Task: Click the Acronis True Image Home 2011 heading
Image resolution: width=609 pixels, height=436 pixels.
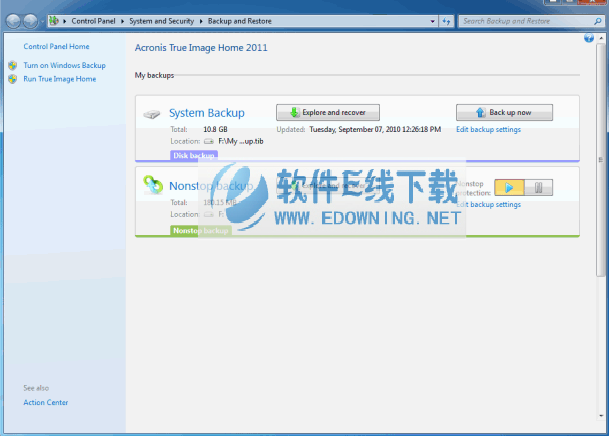Action: [201, 48]
